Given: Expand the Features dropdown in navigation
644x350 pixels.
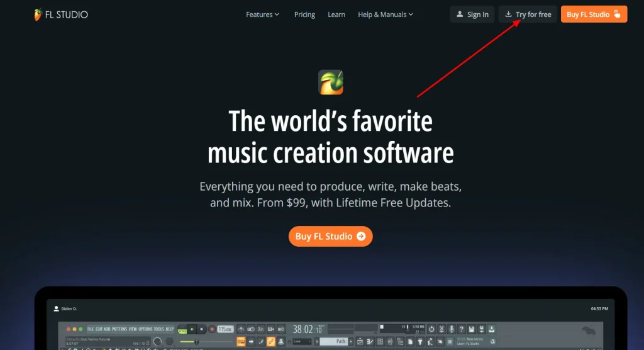Looking at the screenshot, I should click(x=263, y=14).
